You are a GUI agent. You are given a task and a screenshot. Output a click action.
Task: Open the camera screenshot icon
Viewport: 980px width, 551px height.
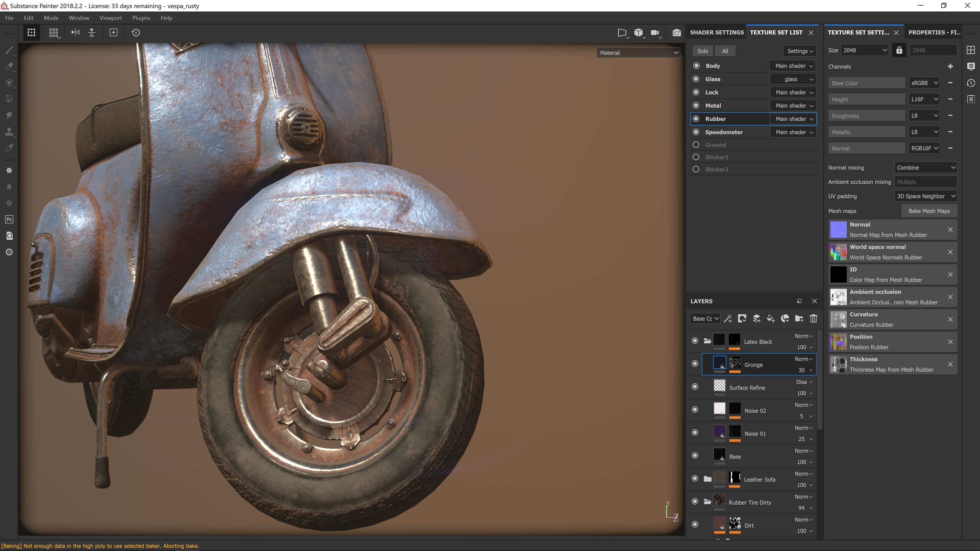point(676,33)
